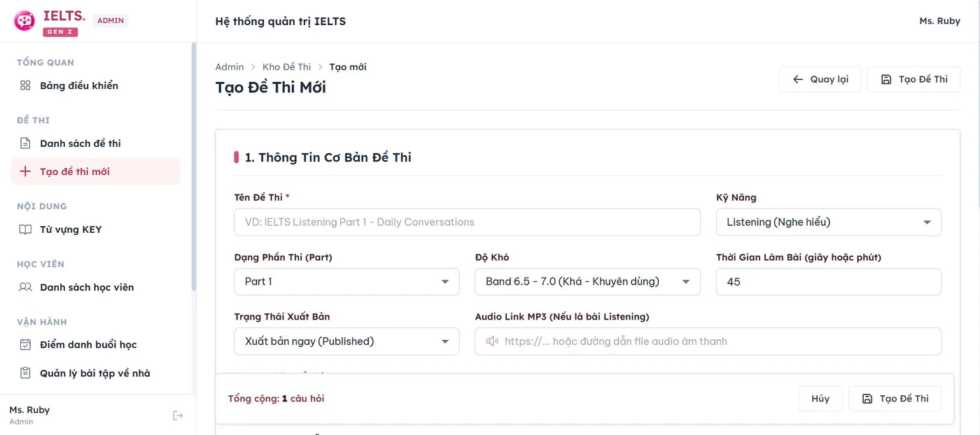Viewport: 980px width, 435px height.
Task: Click the Ms. Ruby profile name in sidebar footer
Action: (29, 410)
